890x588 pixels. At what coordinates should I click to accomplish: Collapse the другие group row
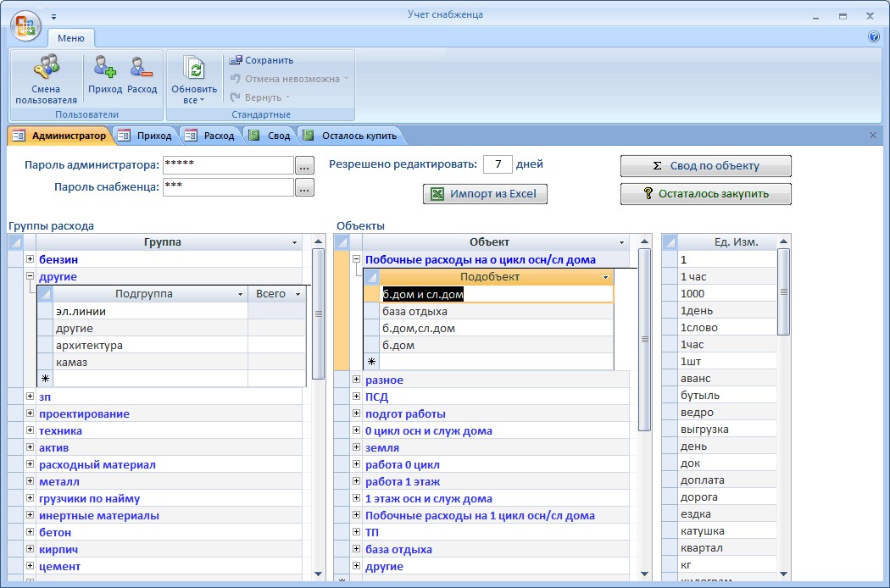[x=31, y=276]
